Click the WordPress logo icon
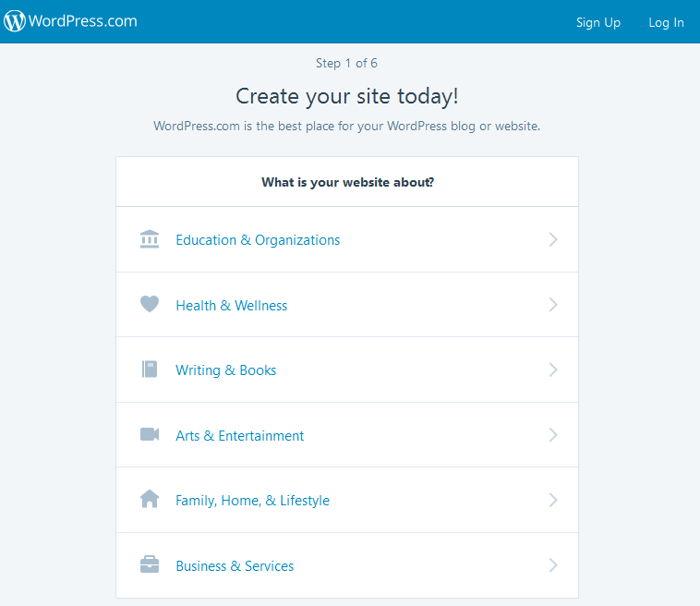Viewport: 700px width, 606px height. coord(15,21)
